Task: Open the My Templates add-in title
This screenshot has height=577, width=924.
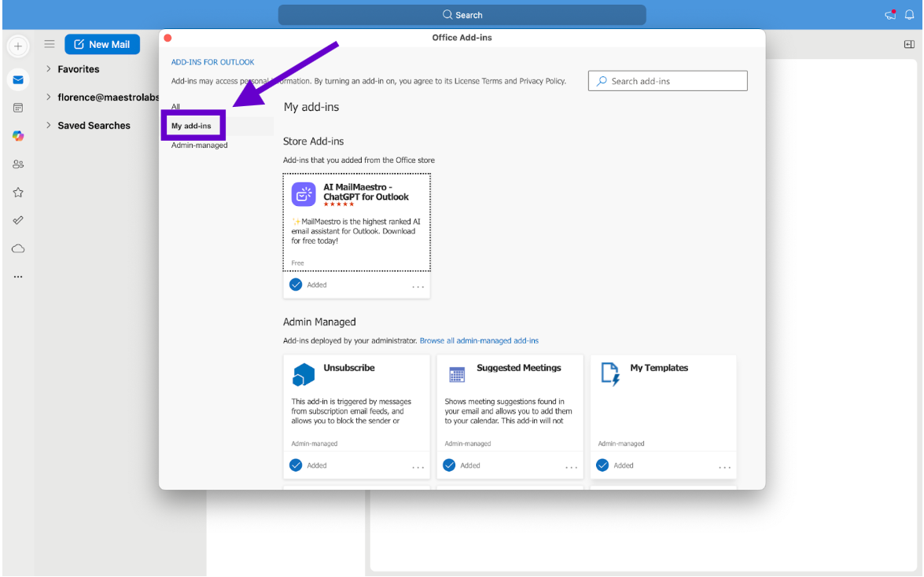Action: pos(659,368)
